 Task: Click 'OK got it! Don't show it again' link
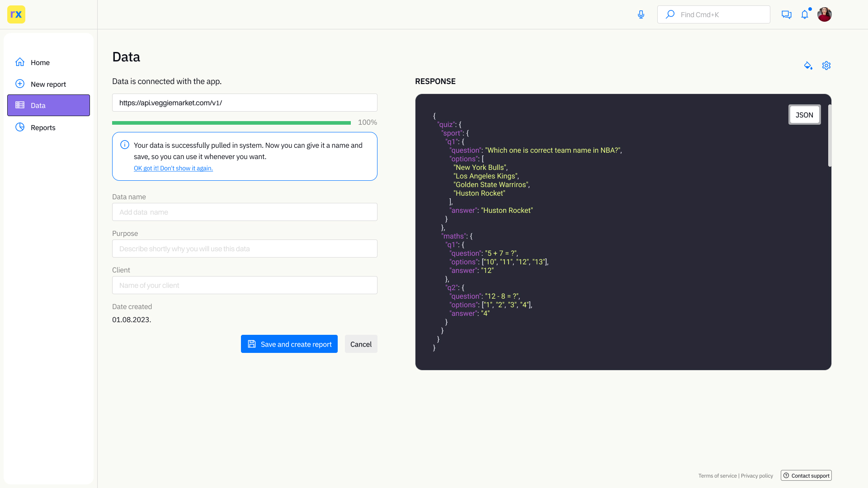(x=173, y=168)
